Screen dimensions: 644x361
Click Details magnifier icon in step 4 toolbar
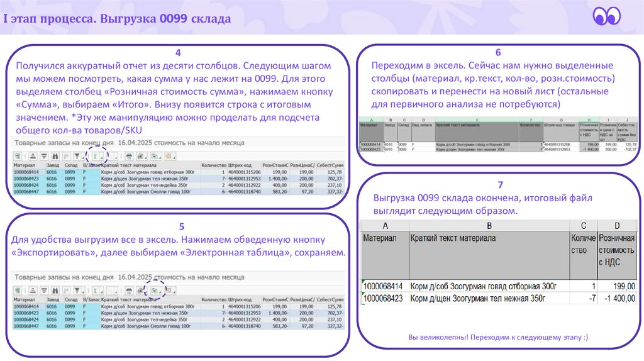17,156
